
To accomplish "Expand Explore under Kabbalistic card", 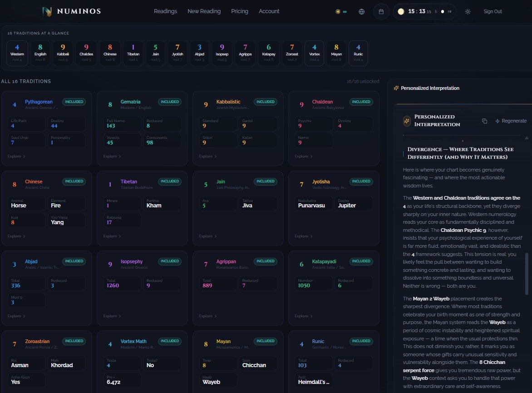I will click(x=207, y=156).
